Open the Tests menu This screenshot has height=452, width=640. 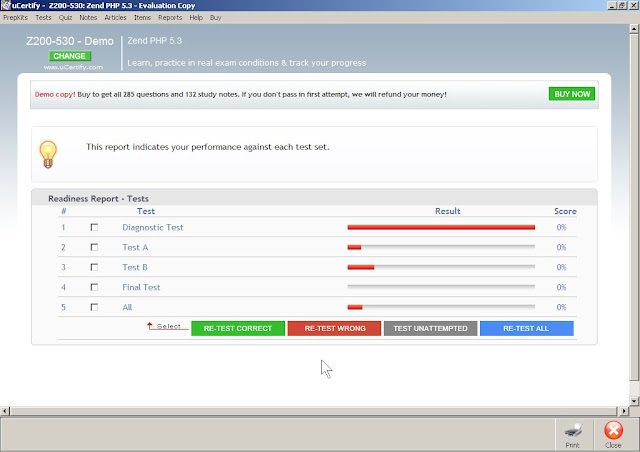[x=43, y=18]
